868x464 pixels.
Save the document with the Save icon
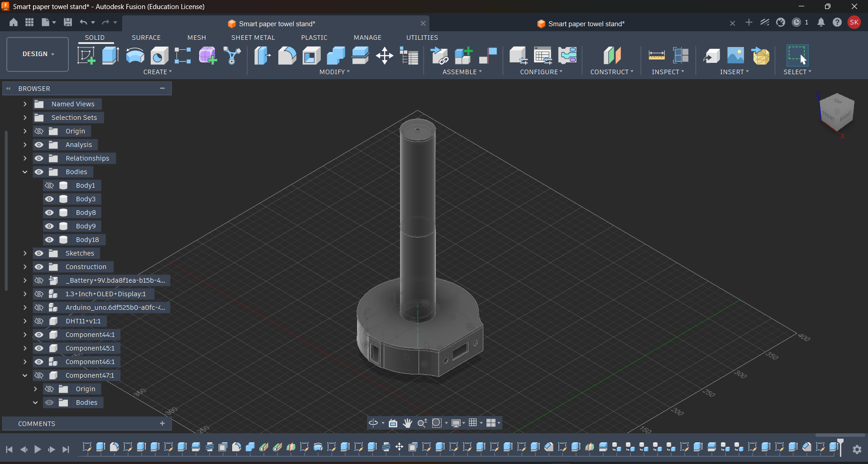[68, 22]
